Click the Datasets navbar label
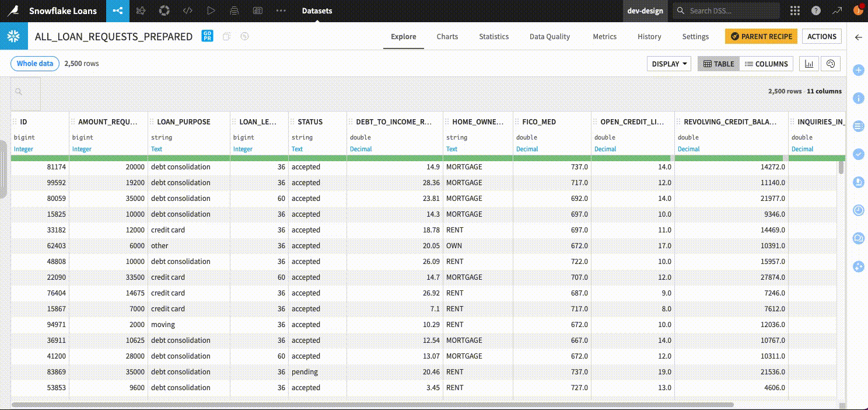The height and width of the screenshot is (410, 868). 317,11
